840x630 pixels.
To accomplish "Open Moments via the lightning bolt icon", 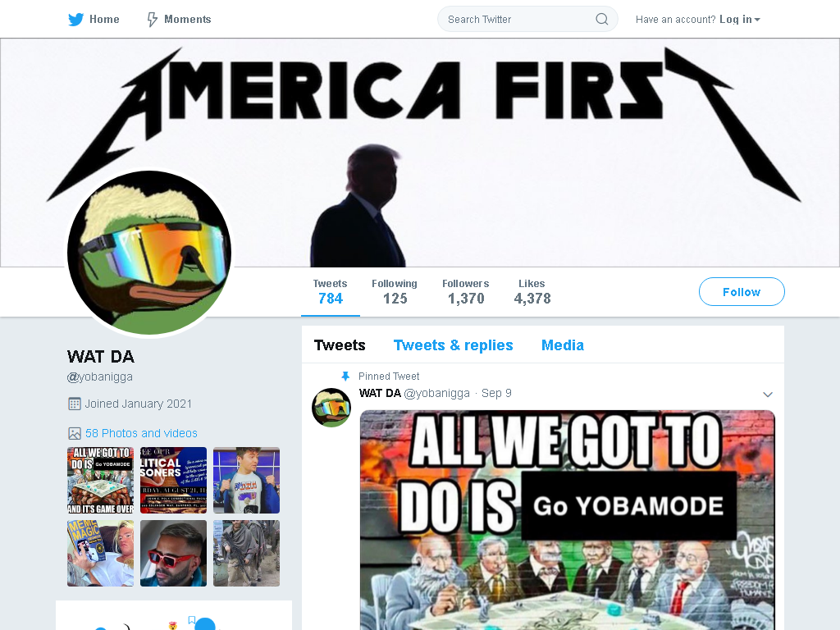I will tap(152, 20).
